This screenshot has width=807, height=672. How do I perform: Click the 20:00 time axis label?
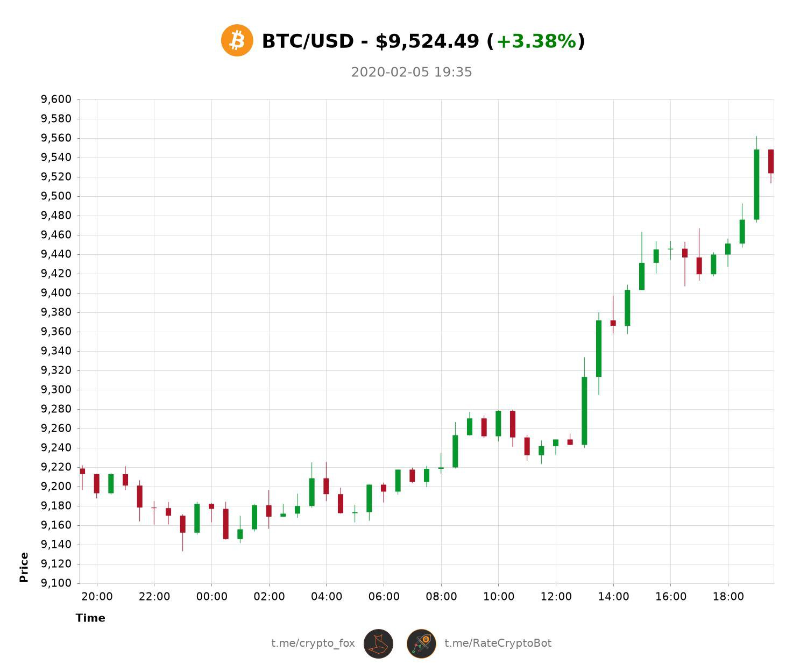97,596
